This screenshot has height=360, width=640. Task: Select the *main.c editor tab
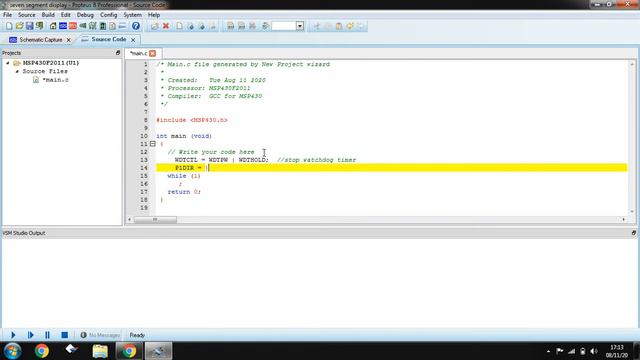click(x=138, y=53)
